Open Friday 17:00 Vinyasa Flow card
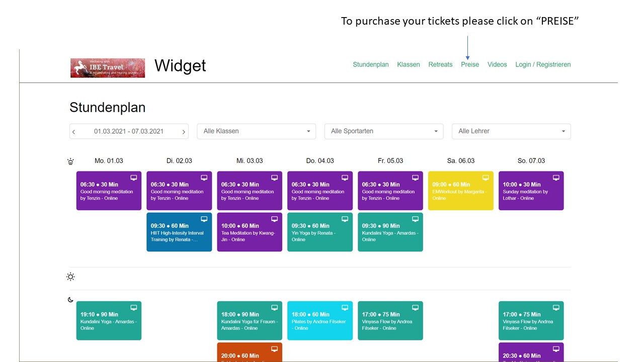644x362 pixels. (390, 320)
